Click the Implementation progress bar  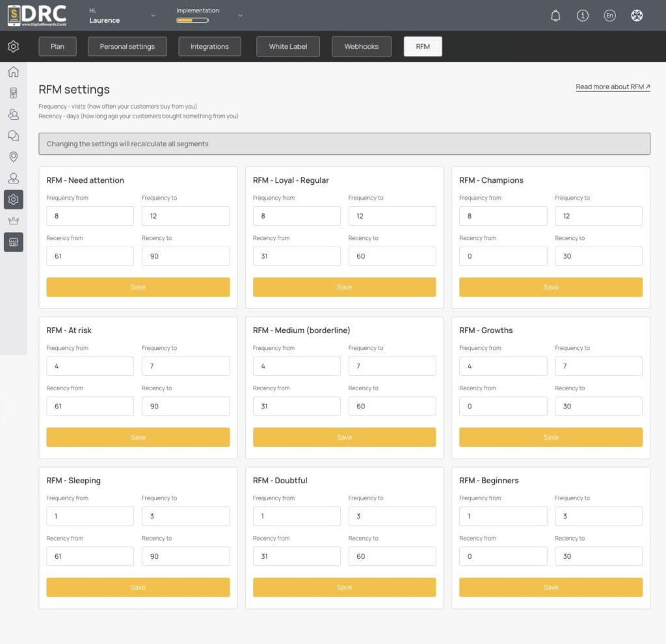[193, 20]
